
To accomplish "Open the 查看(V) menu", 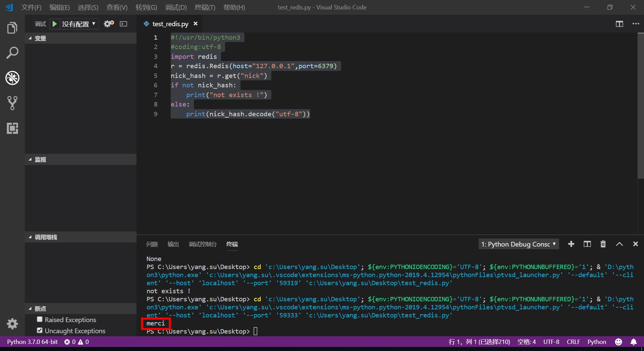I will click(117, 7).
